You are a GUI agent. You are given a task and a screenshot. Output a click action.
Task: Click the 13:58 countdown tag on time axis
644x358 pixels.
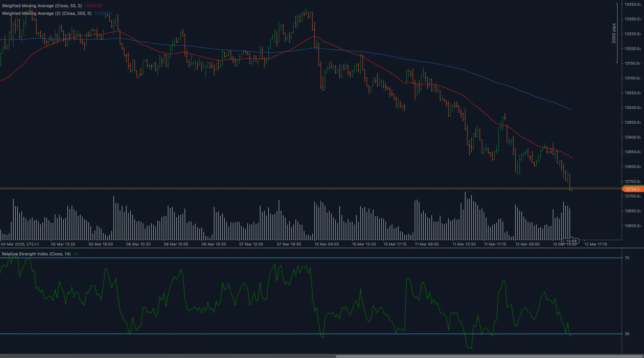[x=571, y=241]
